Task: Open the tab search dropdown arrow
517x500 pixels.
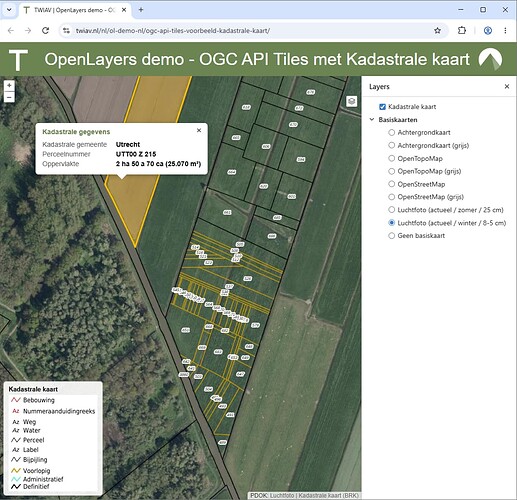Action: click(9, 10)
